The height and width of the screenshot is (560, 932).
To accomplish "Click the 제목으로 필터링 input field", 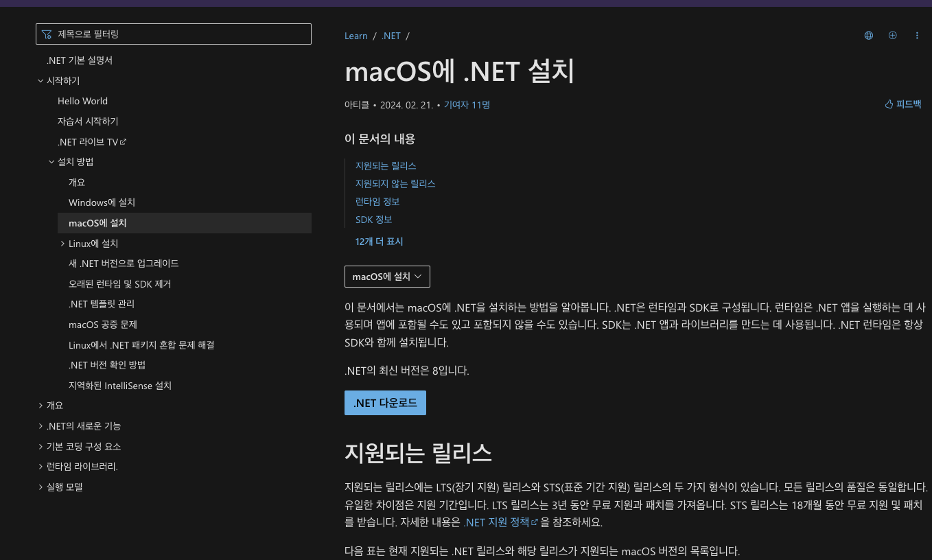I will [174, 34].
